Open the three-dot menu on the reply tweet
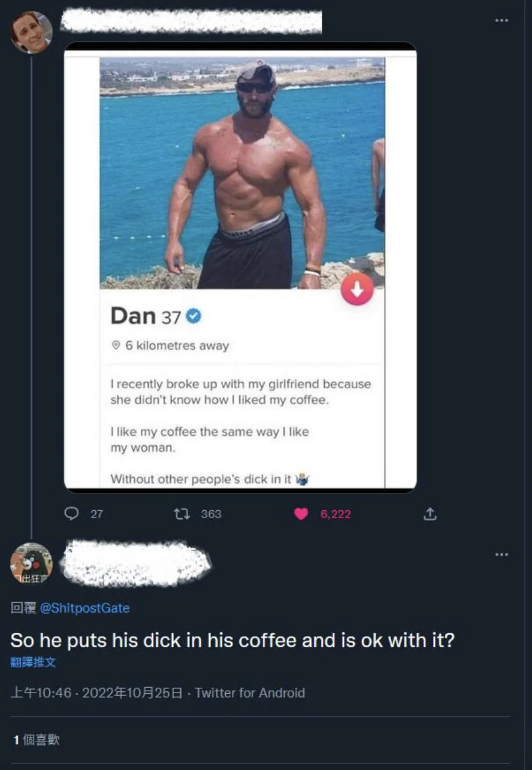Screen dimensions: 532x770 click(501, 555)
